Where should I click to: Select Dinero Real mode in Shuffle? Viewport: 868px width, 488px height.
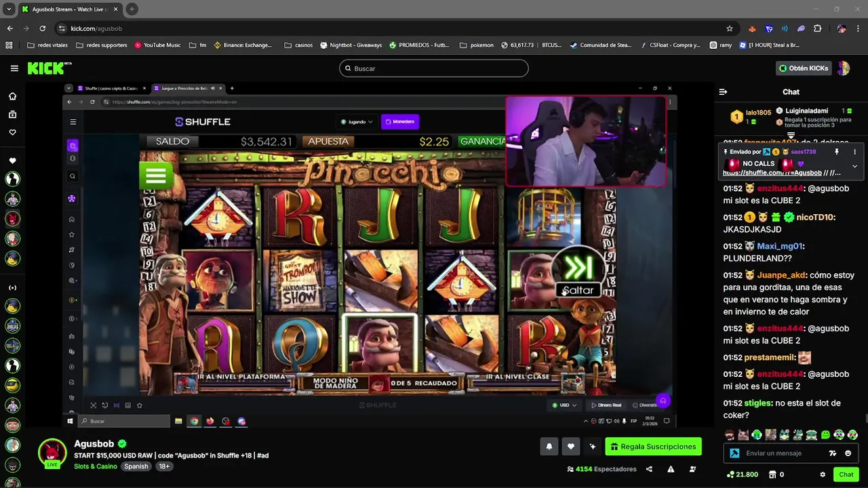click(x=606, y=405)
